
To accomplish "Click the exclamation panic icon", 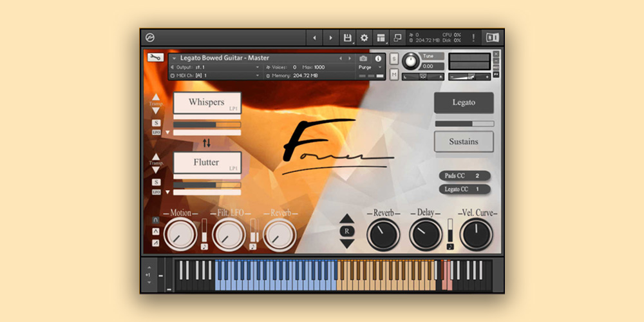I will (473, 38).
